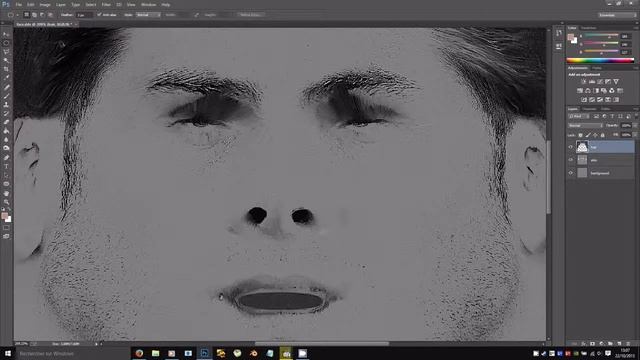
Task: Select the Clone Stamp tool
Action: pos(6,104)
